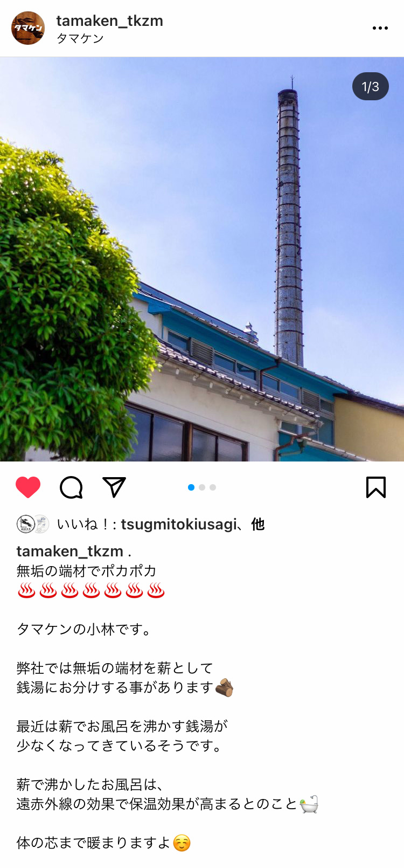This screenshot has height=868, width=404.
Task: Tap the Tamaken profile avatar
Action: pos(28,28)
